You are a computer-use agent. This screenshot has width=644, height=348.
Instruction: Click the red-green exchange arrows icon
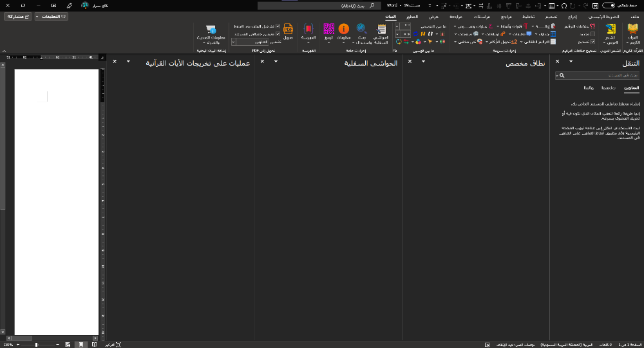pos(406,42)
